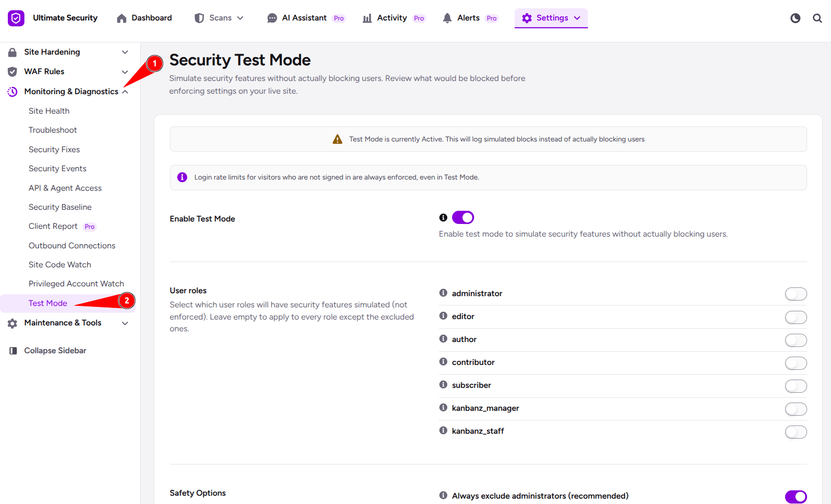The height and width of the screenshot is (504, 831).
Task: Click the Ultimate Security shield logo
Action: click(16, 18)
